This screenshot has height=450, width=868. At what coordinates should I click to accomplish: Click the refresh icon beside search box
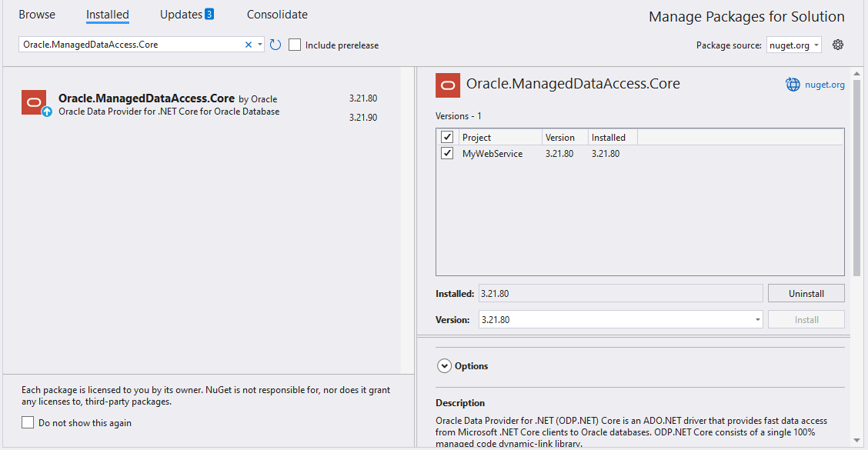(275, 45)
